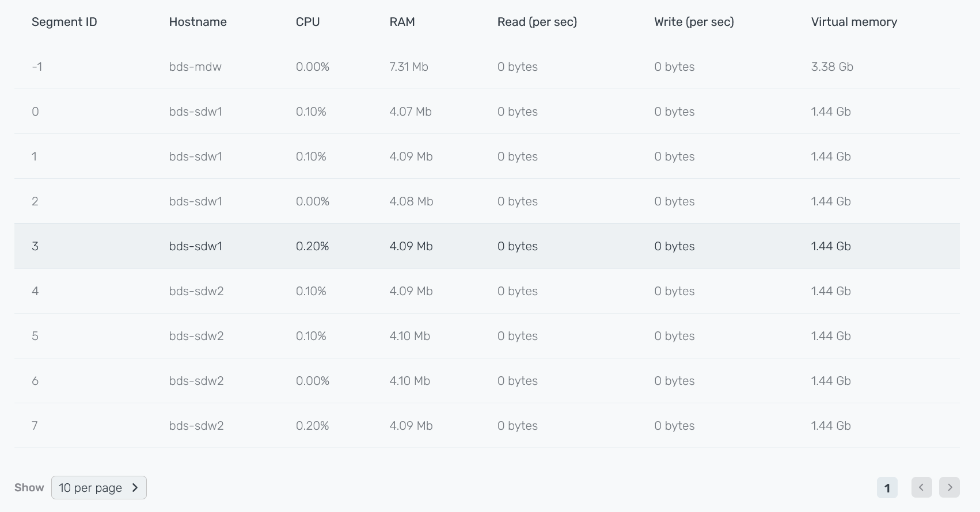Viewport: 980px width, 512px height.
Task: Open the next page chevron
Action: pyautogui.click(x=949, y=487)
